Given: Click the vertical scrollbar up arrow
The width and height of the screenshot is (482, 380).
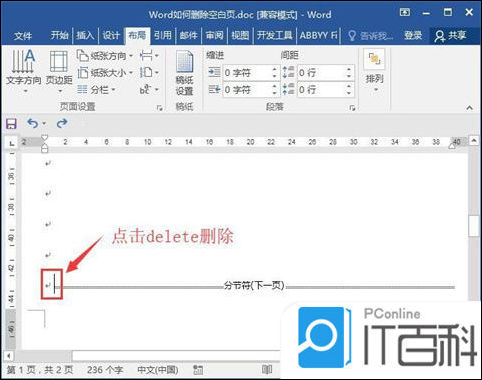Looking at the screenshot, I should (x=474, y=141).
